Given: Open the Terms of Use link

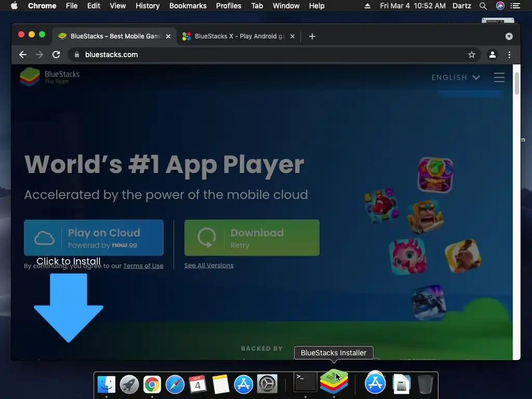Looking at the screenshot, I should (x=143, y=266).
